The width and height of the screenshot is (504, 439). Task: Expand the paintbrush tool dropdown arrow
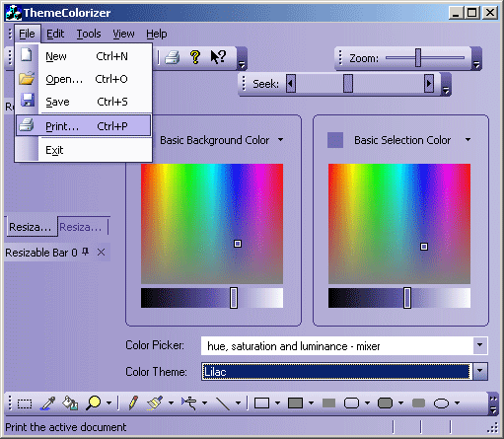pos(171,403)
